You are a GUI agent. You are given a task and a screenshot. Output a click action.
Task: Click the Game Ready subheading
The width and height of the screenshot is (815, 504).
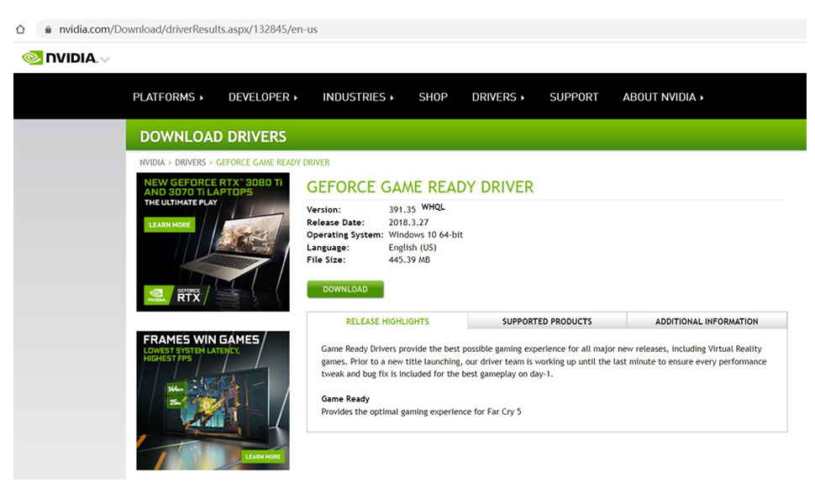(x=345, y=398)
